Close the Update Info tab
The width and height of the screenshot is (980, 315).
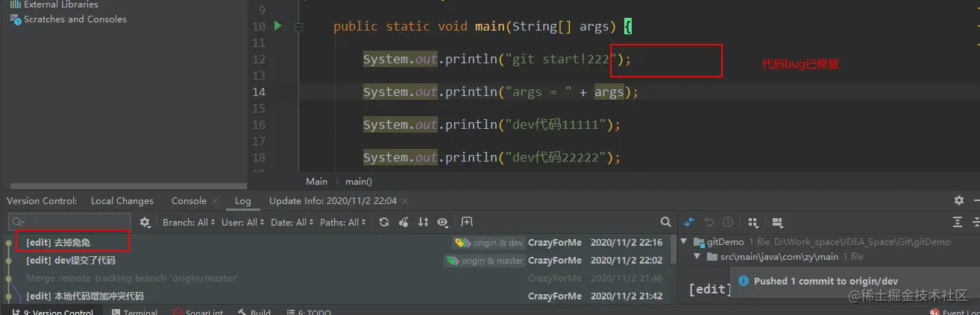point(406,201)
